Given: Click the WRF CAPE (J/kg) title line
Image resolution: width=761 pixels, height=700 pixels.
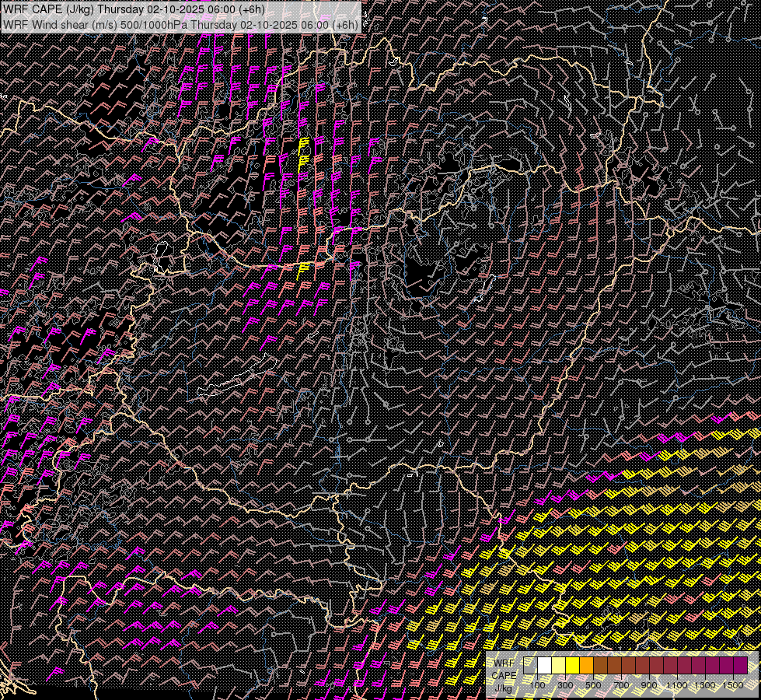Looking at the screenshot, I should pyautogui.click(x=134, y=9).
